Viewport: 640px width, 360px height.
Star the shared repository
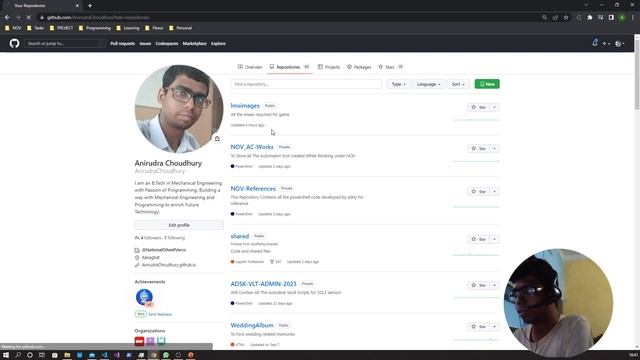[x=478, y=239]
